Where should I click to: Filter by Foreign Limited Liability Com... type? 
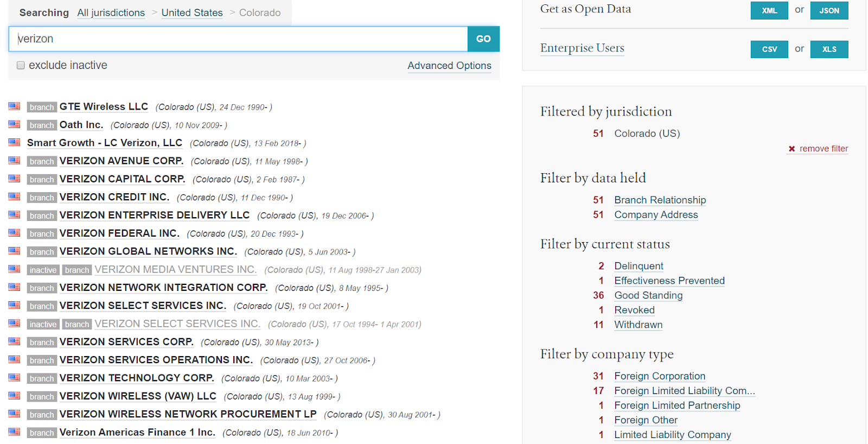tap(685, 391)
